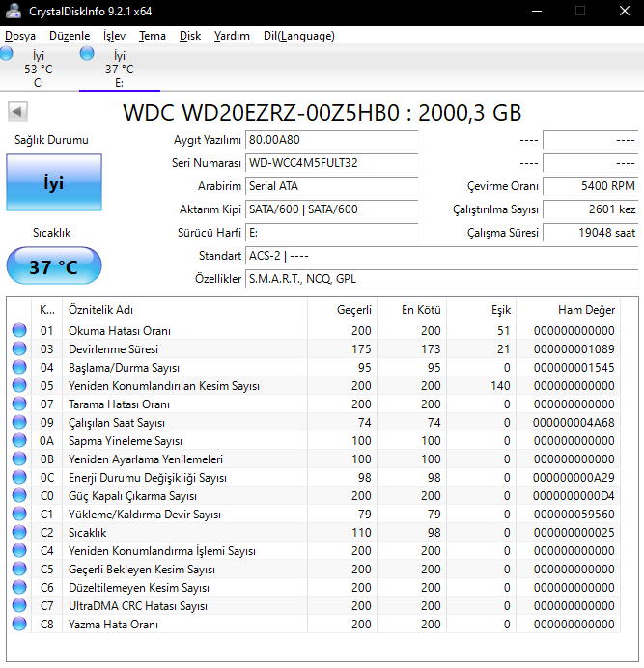Select the E: drive status orb
The image size is (644, 668).
[x=87, y=54]
